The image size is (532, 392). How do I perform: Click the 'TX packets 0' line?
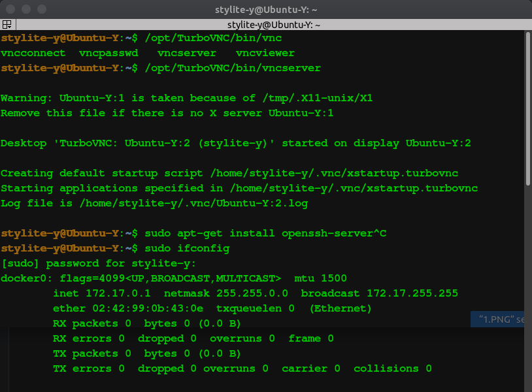pos(146,353)
